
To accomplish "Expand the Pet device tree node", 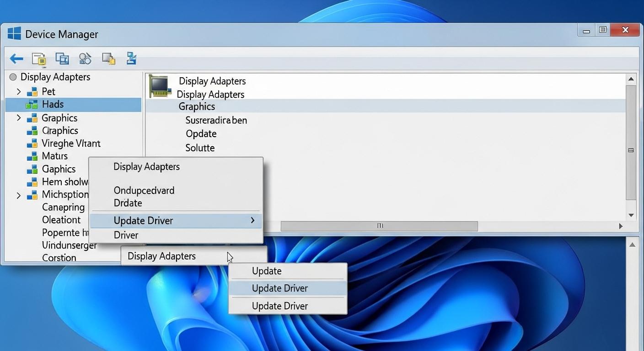I will tap(19, 91).
